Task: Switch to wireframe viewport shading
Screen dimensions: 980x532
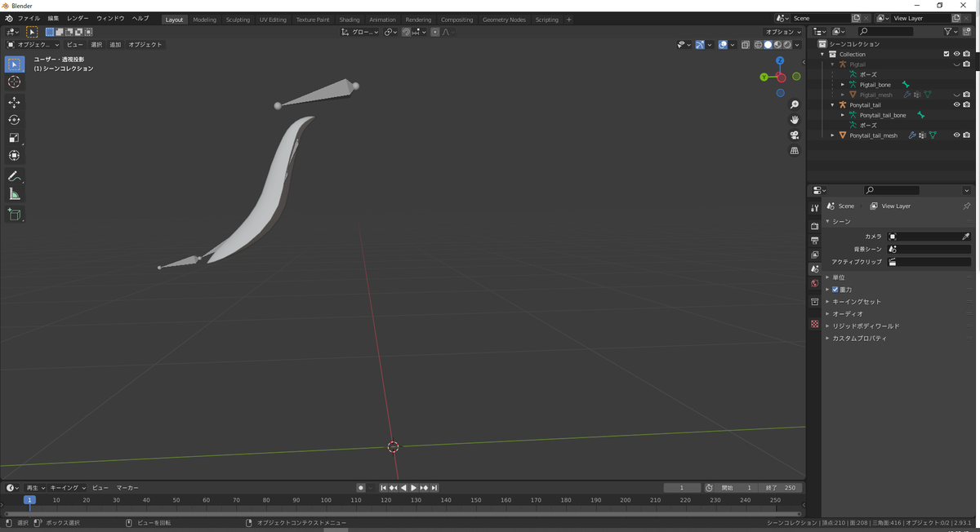Action: (x=759, y=45)
